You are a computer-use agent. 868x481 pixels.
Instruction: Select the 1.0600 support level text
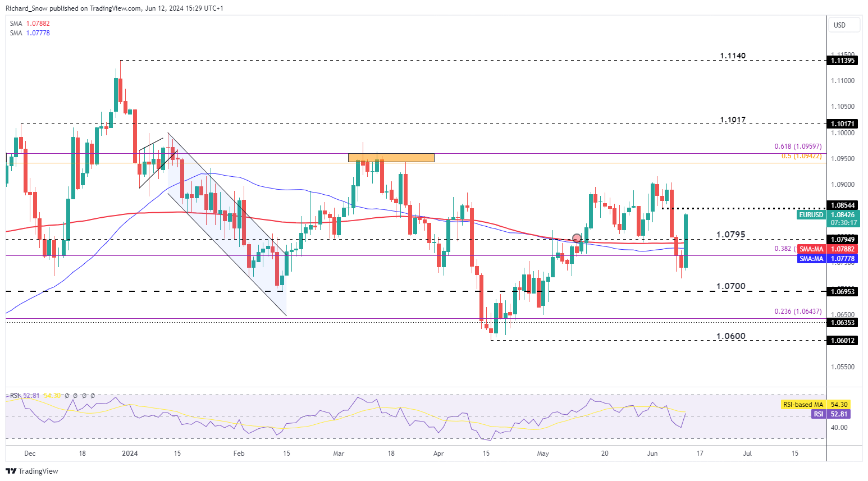click(730, 336)
